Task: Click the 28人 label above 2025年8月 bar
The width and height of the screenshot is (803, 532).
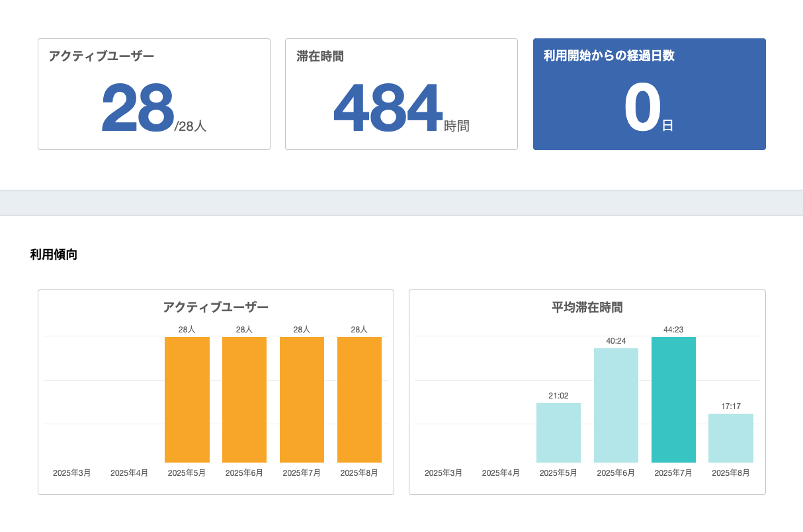Action: pyautogui.click(x=359, y=329)
